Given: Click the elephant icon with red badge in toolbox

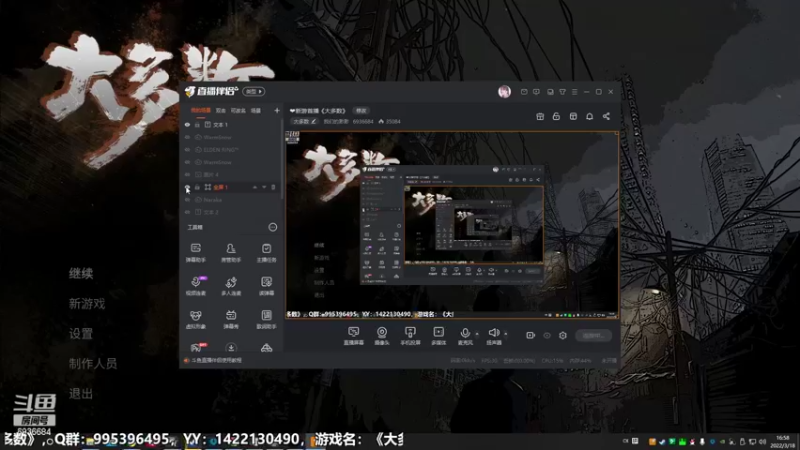Looking at the screenshot, I should [196, 347].
